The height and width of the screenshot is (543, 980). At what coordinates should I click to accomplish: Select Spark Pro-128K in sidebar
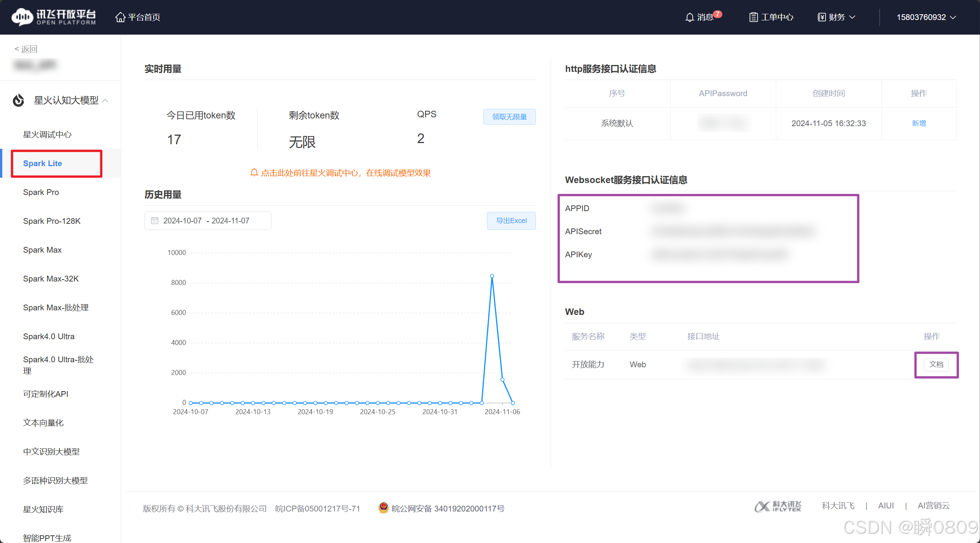[52, 221]
